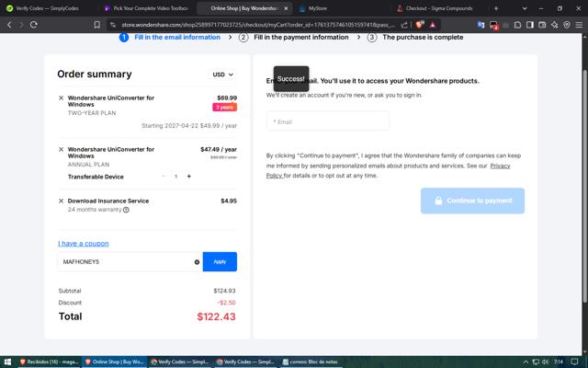
Task: Bookmark this page
Action: [97, 25]
